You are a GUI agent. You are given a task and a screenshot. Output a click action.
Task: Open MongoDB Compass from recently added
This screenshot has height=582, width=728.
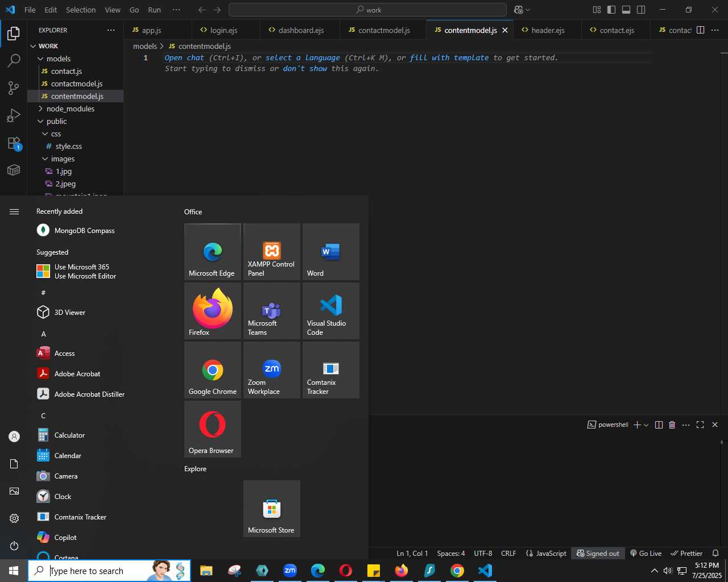[x=84, y=230]
